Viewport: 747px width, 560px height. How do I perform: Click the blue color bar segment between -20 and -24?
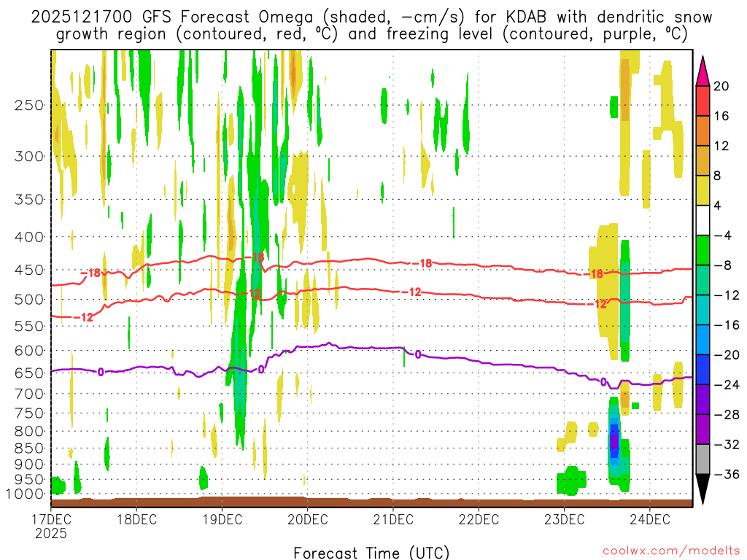pyautogui.click(x=703, y=370)
